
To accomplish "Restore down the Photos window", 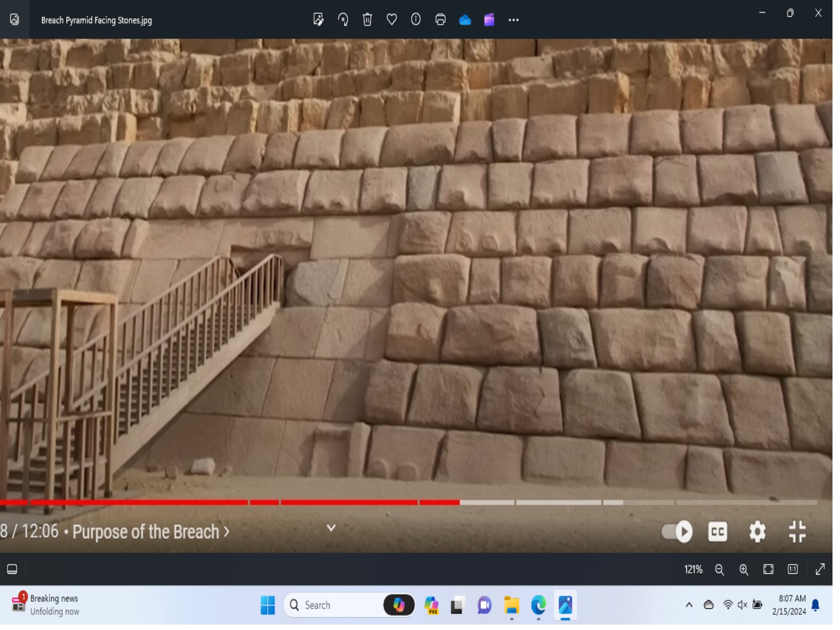I will (x=797, y=13).
